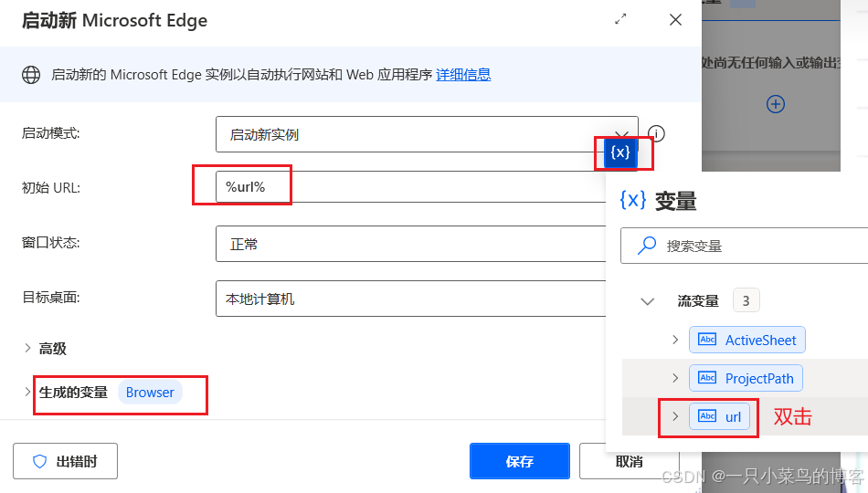Image resolution: width=868 pixels, height=493 pixels.
Task: Expand the dialog with the expand arrows icon
Action: click(x=620, y=19)
